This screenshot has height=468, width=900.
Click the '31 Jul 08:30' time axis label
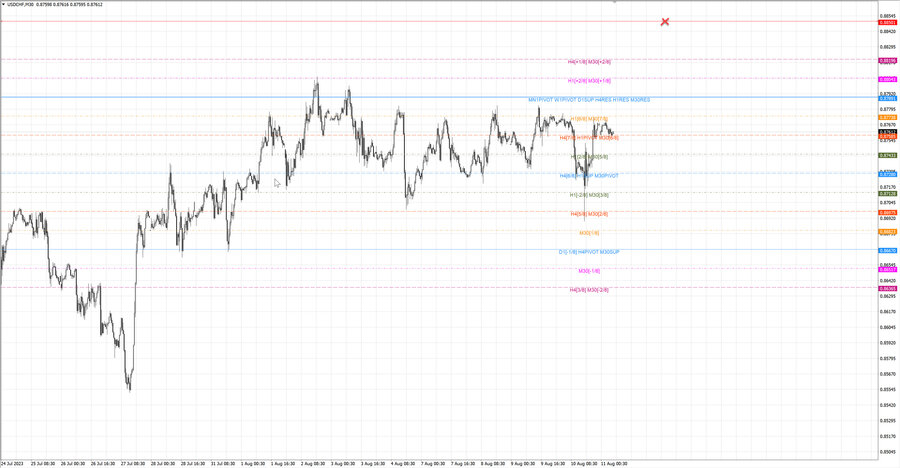(x=223, y=463)
